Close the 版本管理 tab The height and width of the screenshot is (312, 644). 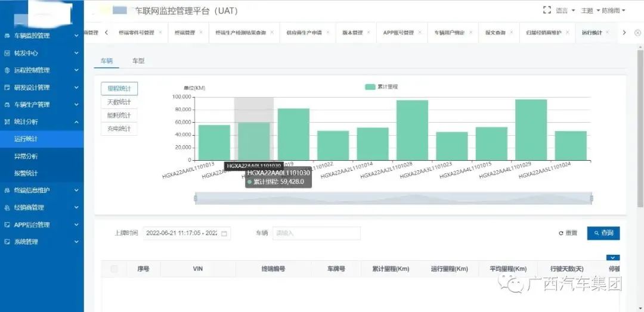[x=369, y=32]
